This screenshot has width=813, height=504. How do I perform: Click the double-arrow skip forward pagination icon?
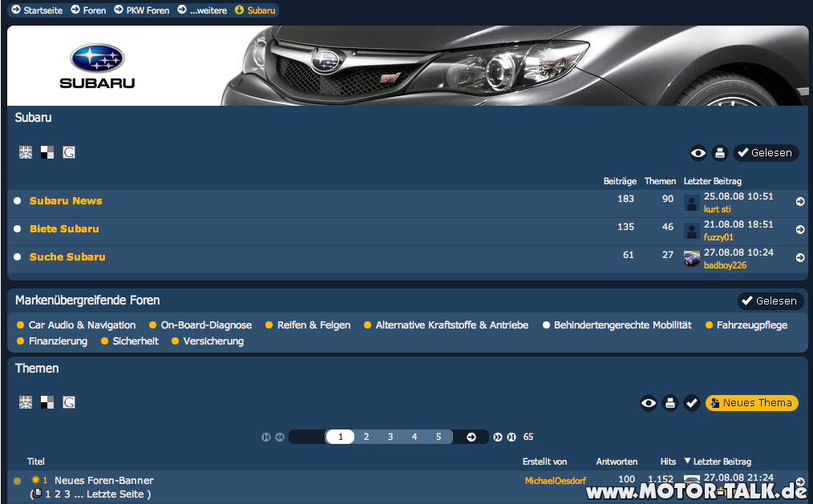[498, 437]
